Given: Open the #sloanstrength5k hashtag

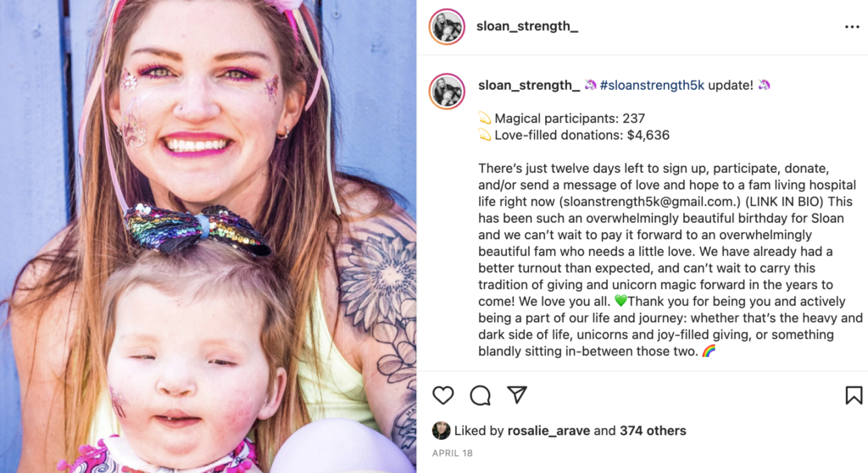Looking at the screenshot, I should pos(652,86).
